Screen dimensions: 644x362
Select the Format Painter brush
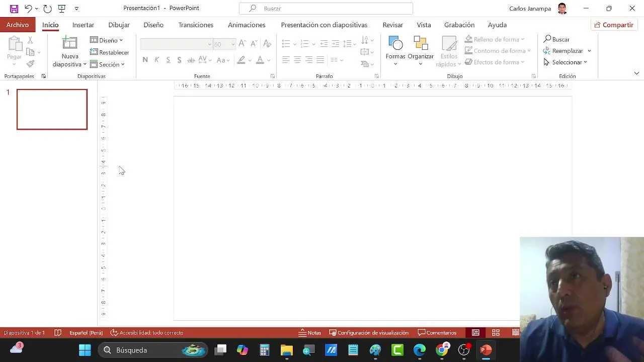tap(30, 64)
